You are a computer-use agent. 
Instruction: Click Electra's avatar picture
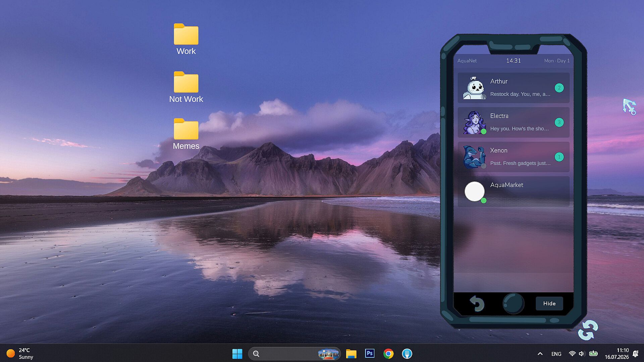tap(474, 123)
